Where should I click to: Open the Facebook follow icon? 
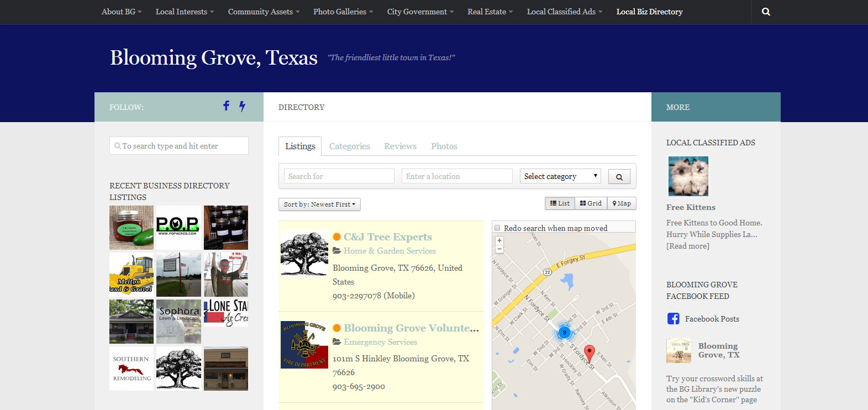226,106
